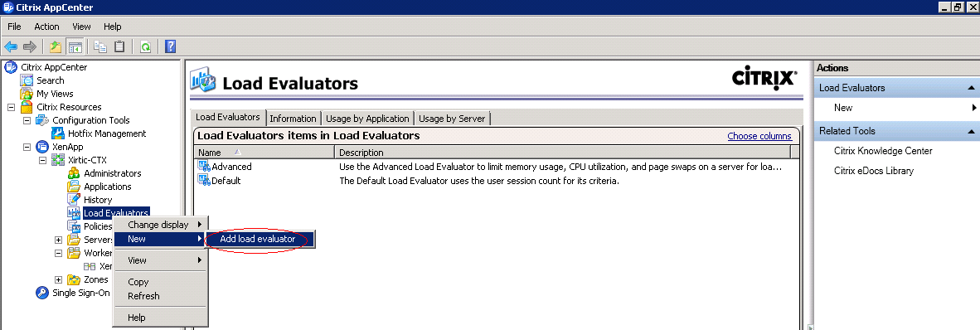Expand the Servers tree node
The width and height of the screenshot is (980, 330).
point(59,240)
